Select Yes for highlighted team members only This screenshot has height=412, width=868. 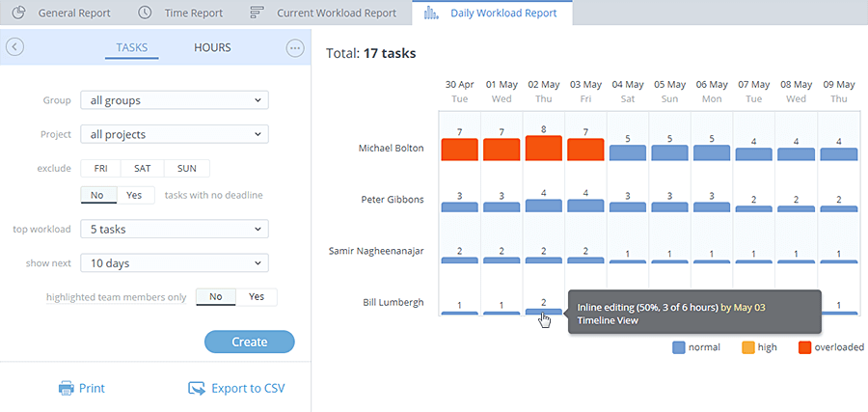tap(257, 297)
